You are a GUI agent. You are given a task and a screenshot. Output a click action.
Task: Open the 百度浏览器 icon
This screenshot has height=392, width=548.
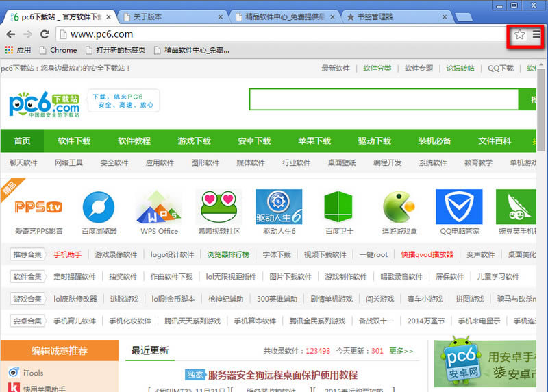(99, 207)
